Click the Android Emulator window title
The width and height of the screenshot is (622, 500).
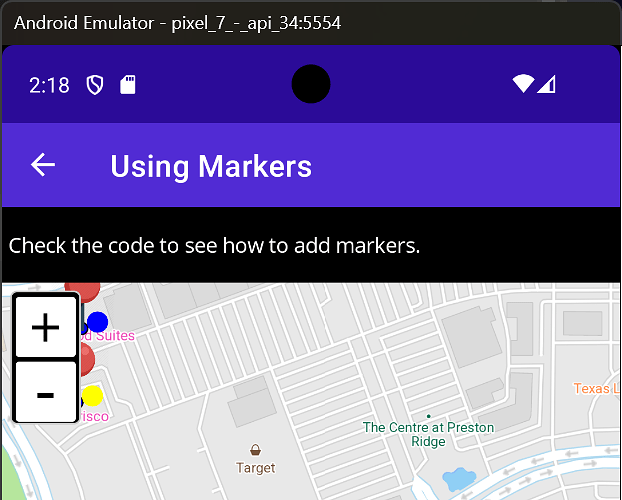(178, 22)
